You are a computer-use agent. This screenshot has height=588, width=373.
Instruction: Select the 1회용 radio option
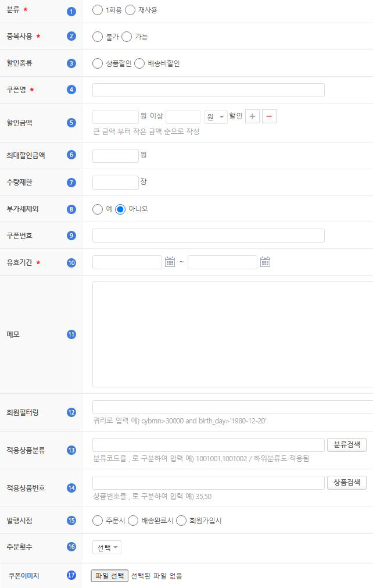(98, 10)
